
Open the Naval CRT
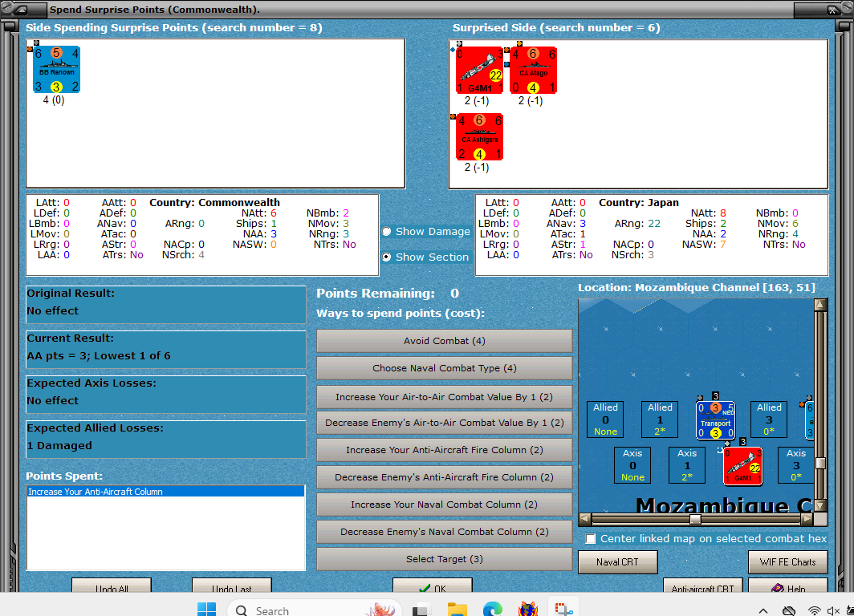[x=617, y=561]
